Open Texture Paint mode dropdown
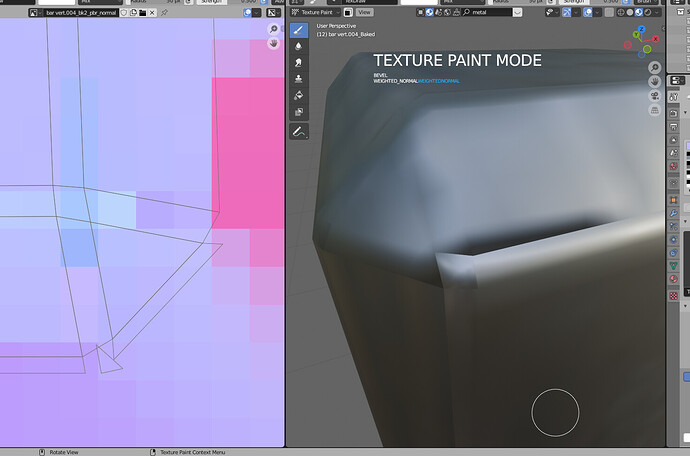This screenshot has height=456, width=690. (316, 12)
